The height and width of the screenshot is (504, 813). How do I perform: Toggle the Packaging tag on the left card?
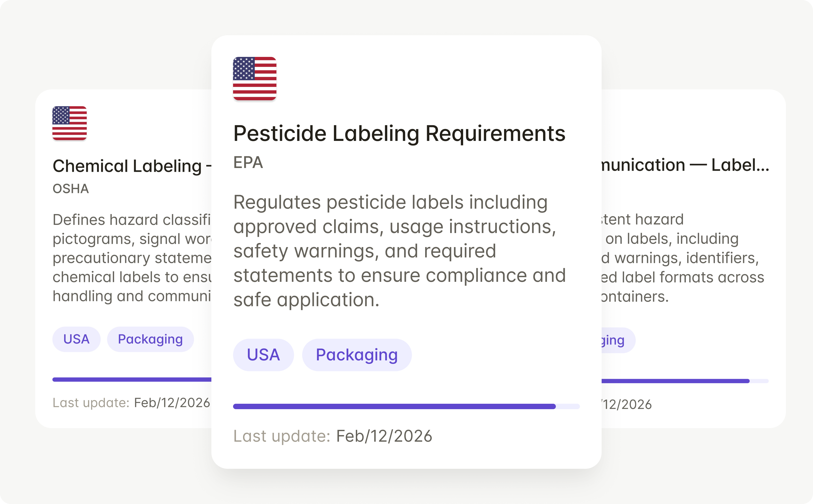pos(150,339)
